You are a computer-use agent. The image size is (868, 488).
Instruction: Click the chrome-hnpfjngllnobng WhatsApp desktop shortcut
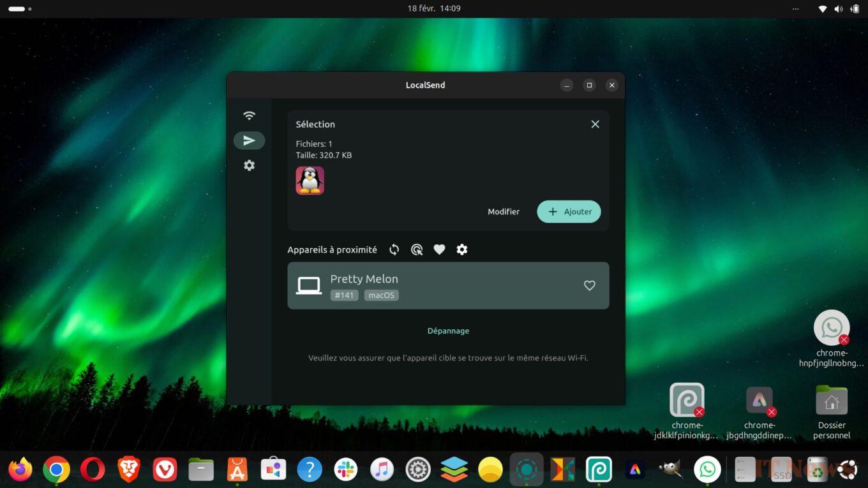coord(832,339)
